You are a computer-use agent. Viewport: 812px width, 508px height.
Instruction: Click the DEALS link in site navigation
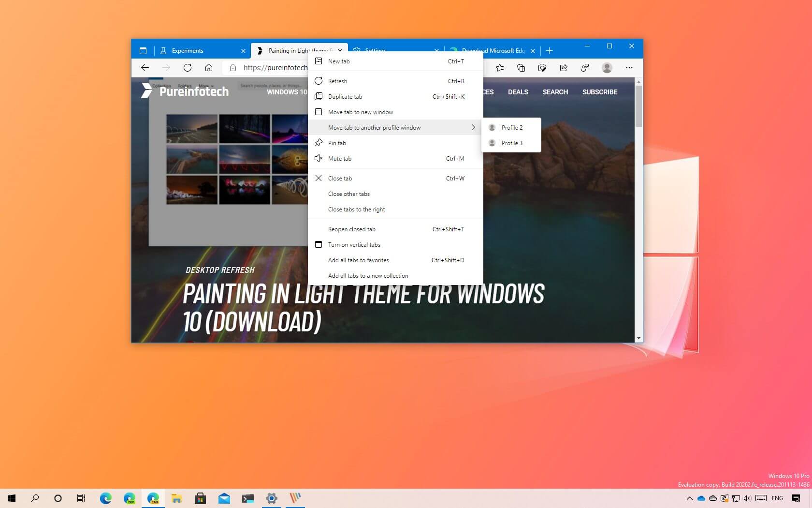point(518,92)
